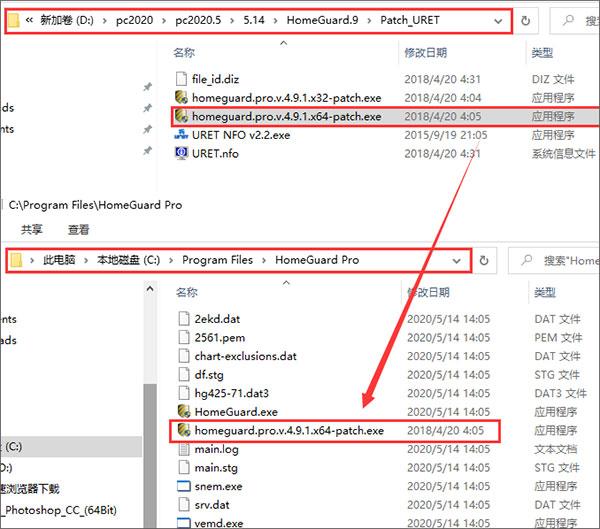Select the URET NFO v2.2.exe icon

tap(181, 135)
